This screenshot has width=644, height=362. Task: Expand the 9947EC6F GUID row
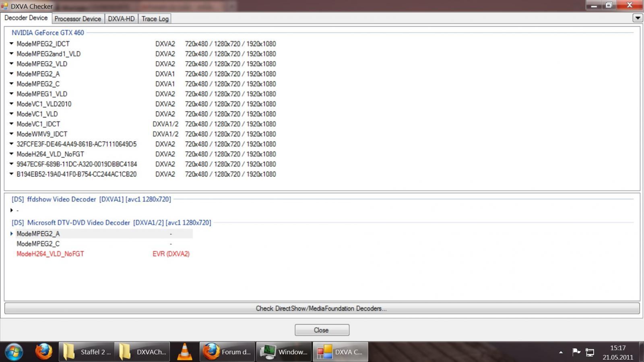11,164
